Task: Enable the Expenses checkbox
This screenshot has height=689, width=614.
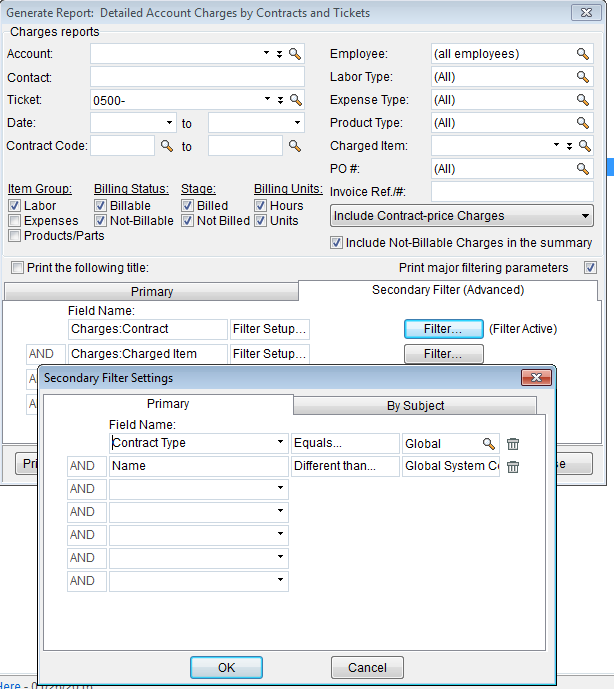Action: 15,221
